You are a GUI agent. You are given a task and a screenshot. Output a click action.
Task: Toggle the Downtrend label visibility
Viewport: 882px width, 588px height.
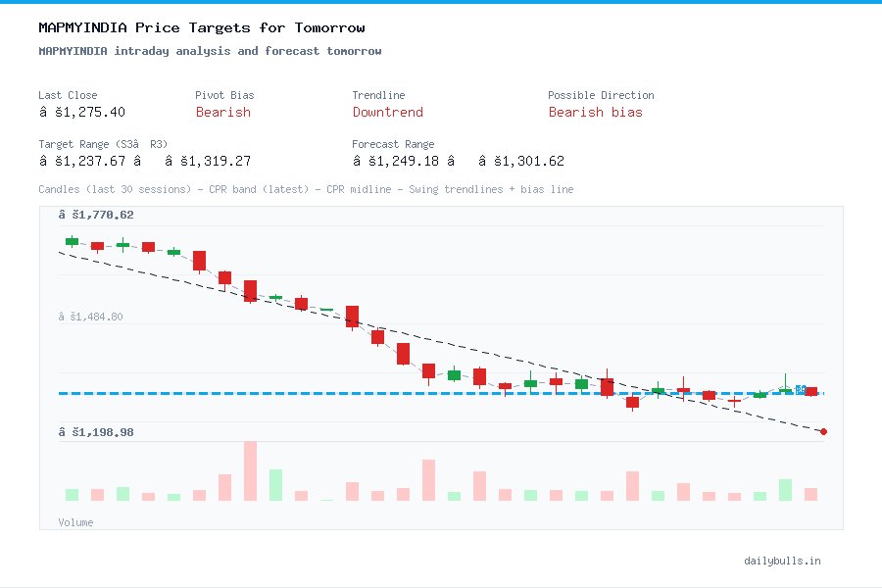(x=388, y=113)
